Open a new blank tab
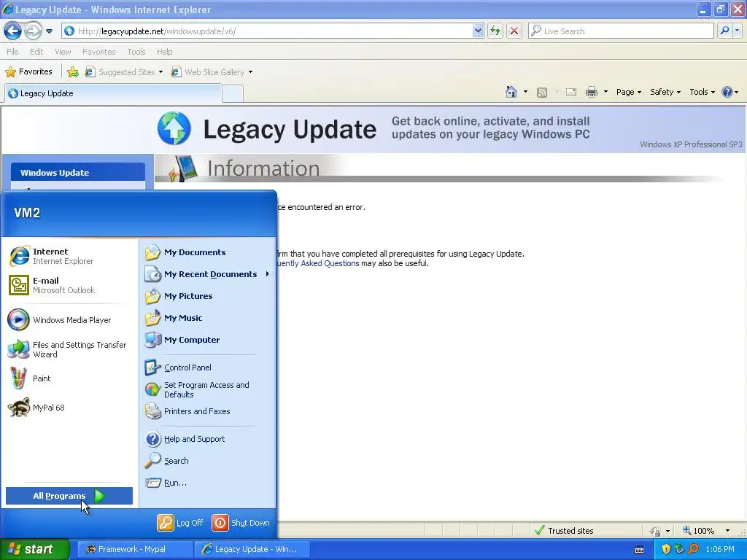This screenshot has height=560, width=747. click(233, 94)
